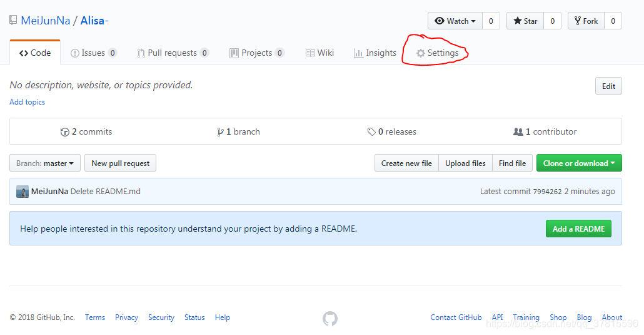This screenshot has height=335, width=644.
Task: Open the Insights tab
Action: 375,53
